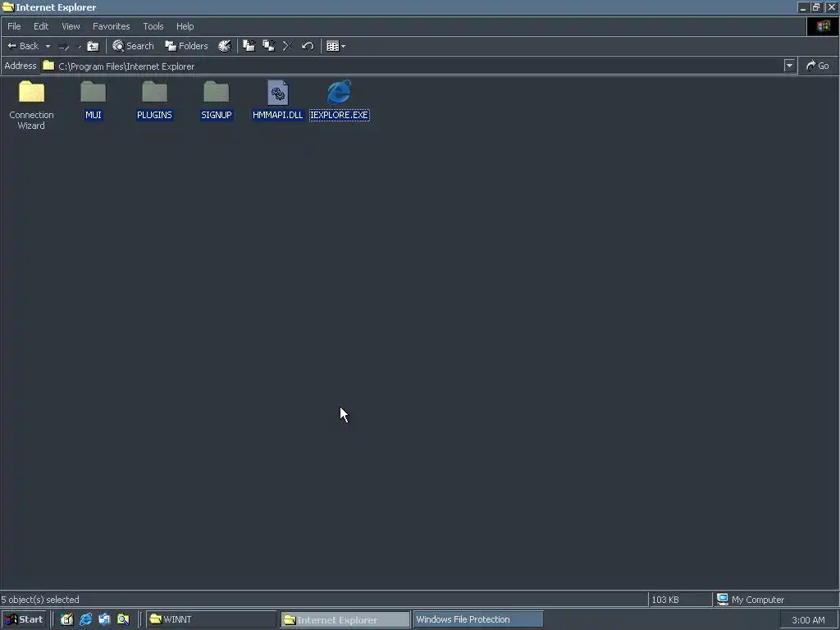Open the Views dropdown button
This screenshot has width=840, height=630.
tap(336, 46)
